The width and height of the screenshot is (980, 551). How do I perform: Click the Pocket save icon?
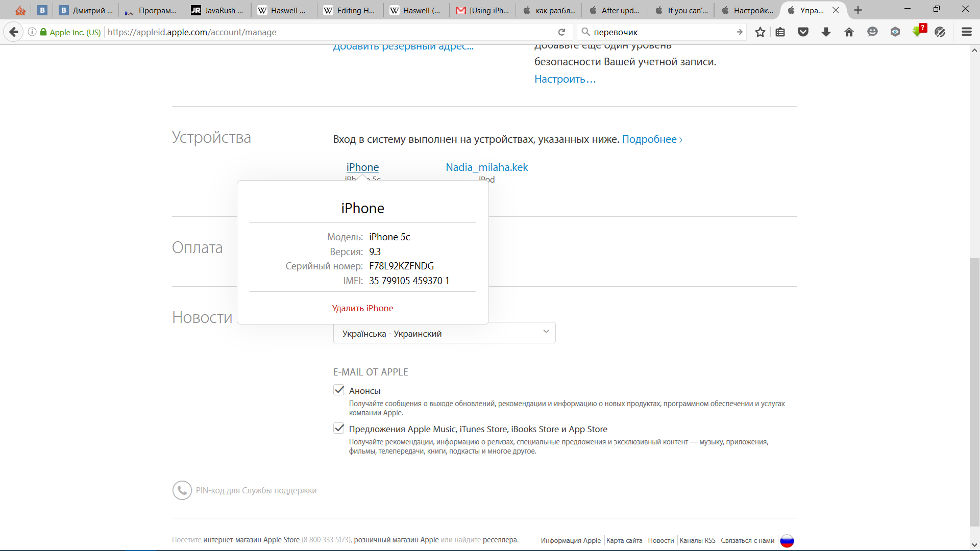[x=803, y=32]
